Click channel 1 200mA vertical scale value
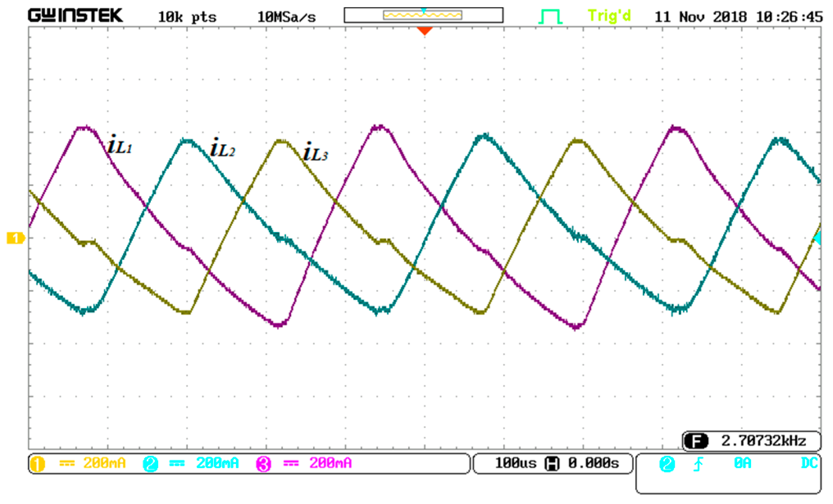833x504 pixels. (x=104, y=463)
